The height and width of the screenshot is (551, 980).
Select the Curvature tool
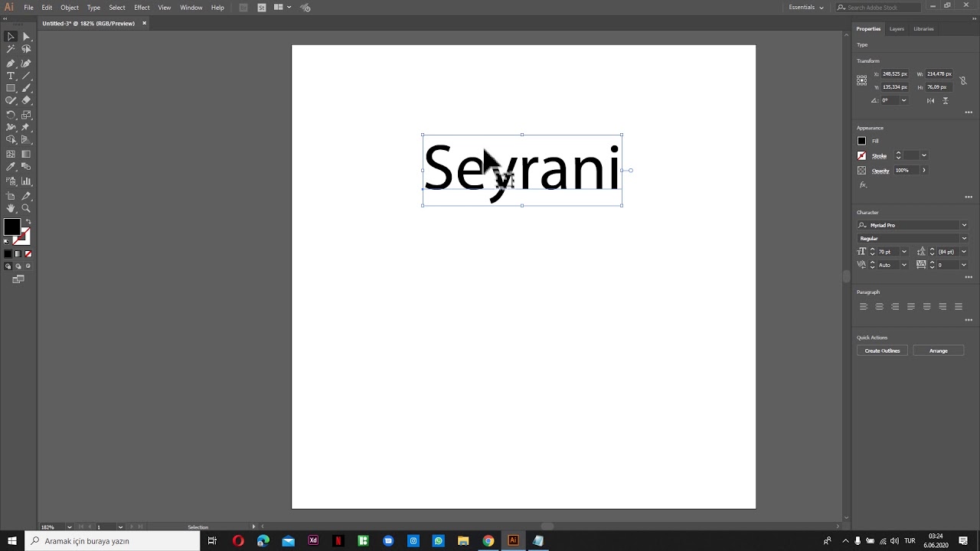[x=26, y=63]
